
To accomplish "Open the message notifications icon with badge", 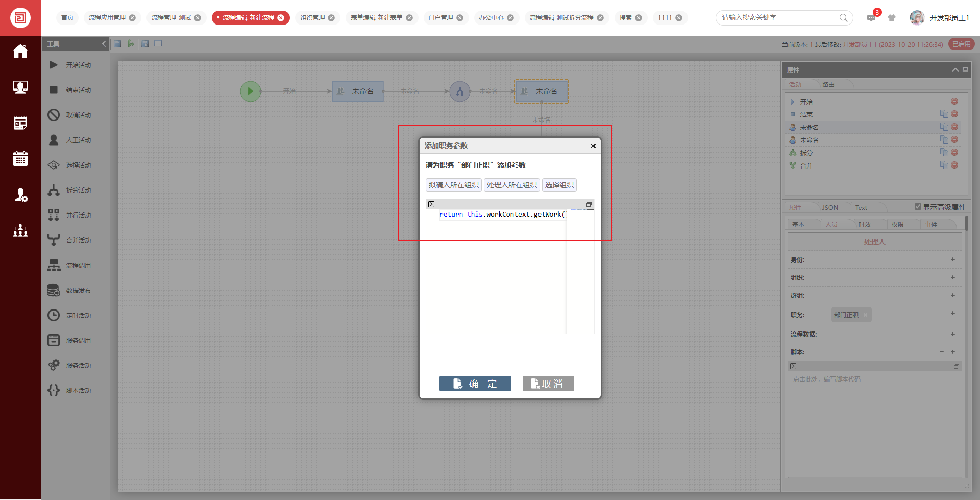I will [871, 18].
